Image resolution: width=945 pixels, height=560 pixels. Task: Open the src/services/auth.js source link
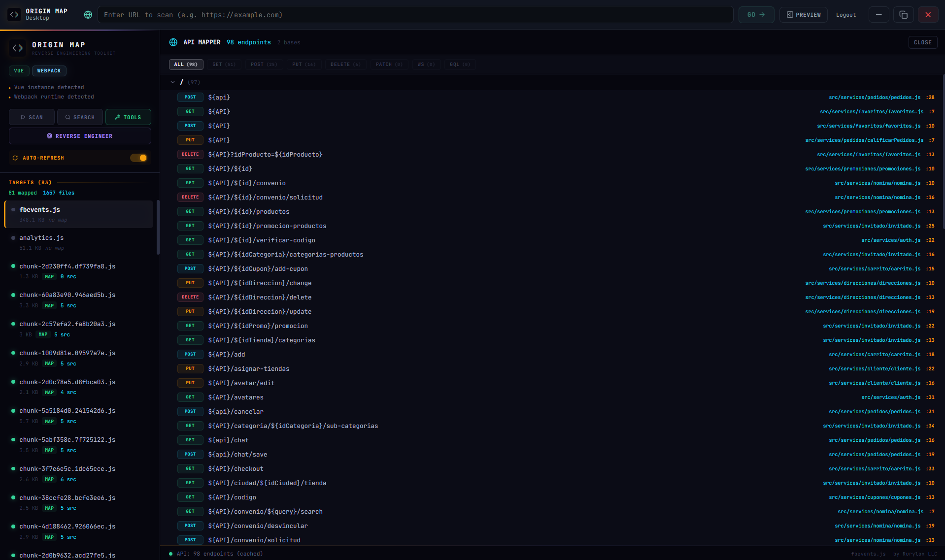[891, 240]
